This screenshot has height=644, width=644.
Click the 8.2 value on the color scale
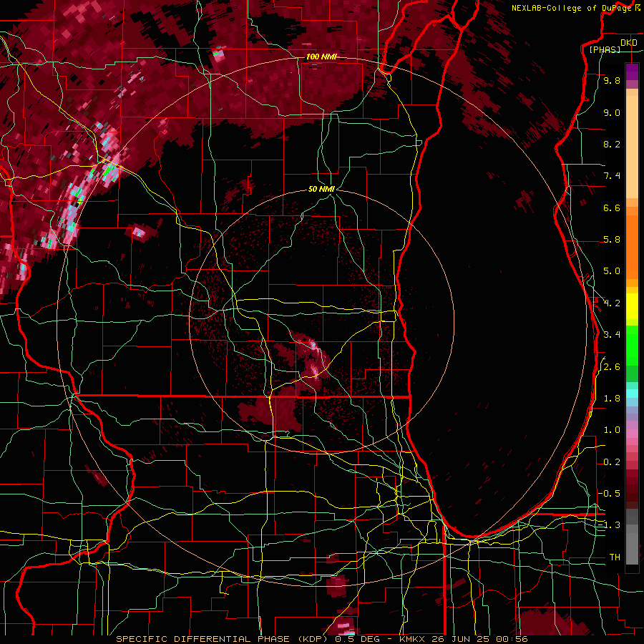tap(612, 144)
